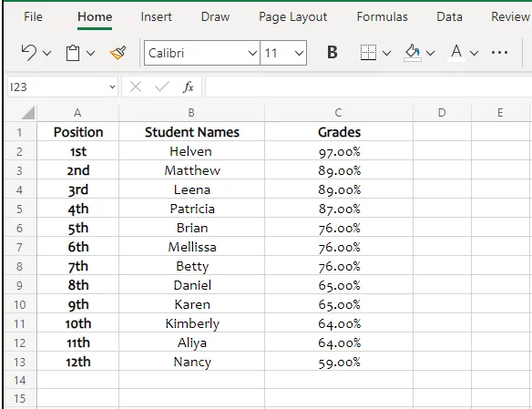Viewport: 532px width, 409px height.
Task: Expand the Paste options arrow
Action: point(90,53)
